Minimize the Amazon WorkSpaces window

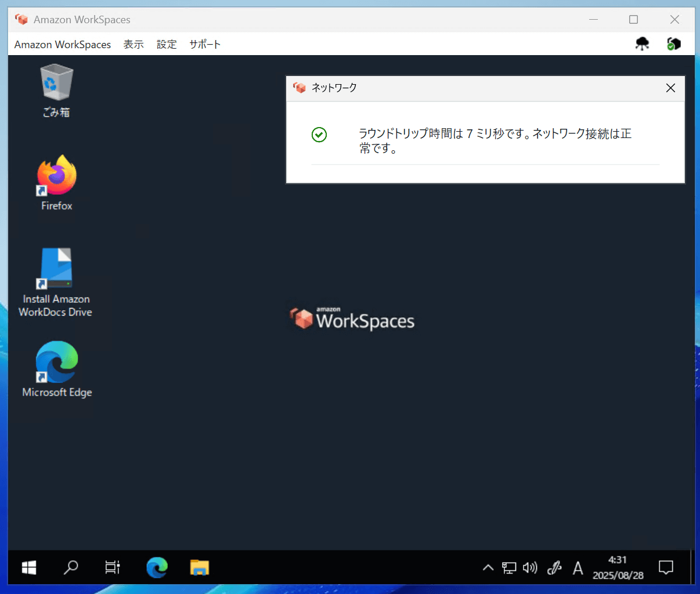coord(593,20)
